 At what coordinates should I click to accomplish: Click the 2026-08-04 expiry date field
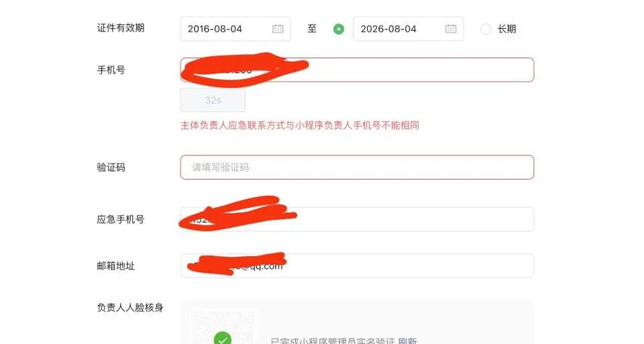click(x=409, y=29)
